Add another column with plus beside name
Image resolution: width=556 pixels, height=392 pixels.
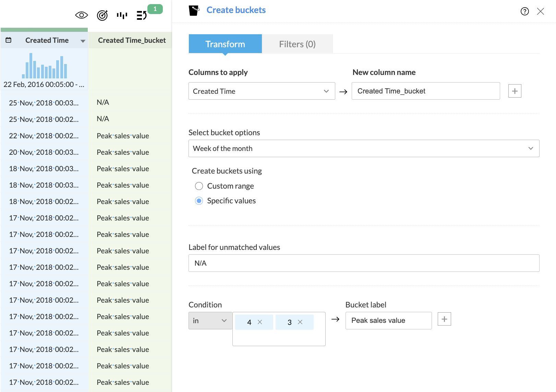515,91
